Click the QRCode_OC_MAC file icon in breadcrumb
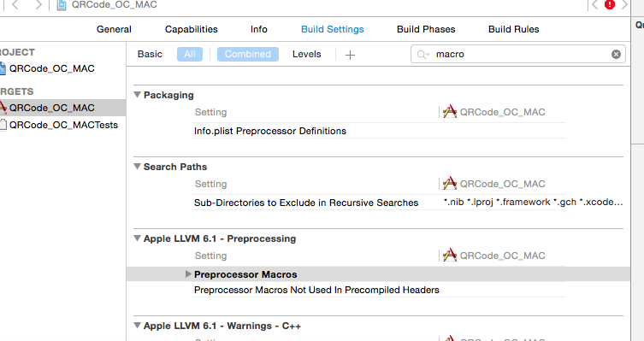644x341 pixels. (62, 5)
